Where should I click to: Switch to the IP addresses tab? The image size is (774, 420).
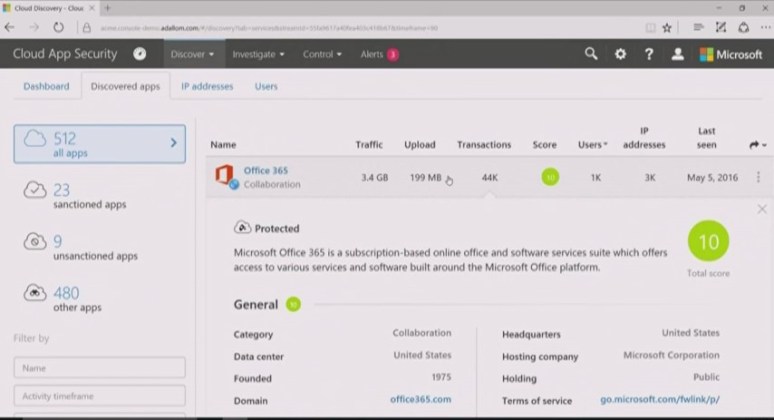pyautogui.click(x=207, y=86)
